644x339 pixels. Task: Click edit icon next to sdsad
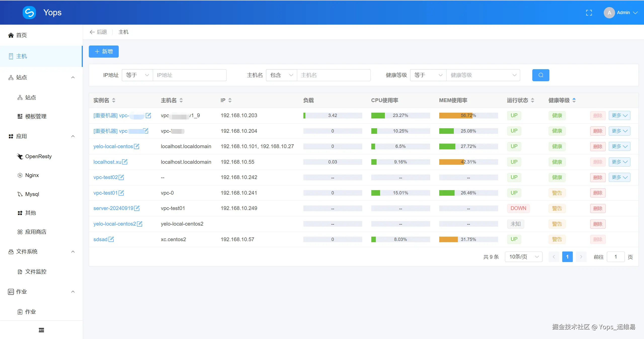(x=111, y=239)
